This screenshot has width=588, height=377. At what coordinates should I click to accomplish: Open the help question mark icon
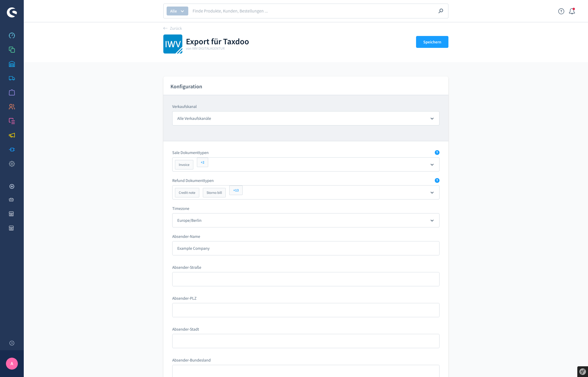pyautogui.click(x=561, y=11)
